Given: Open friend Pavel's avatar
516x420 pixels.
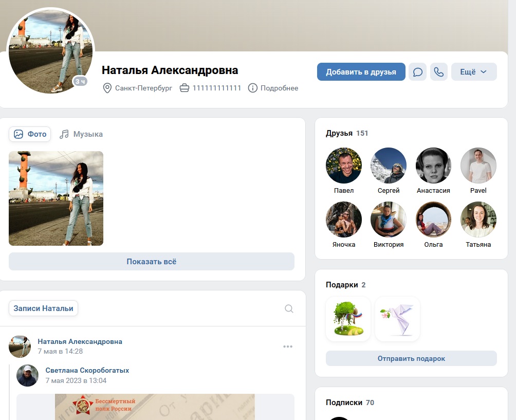Looking at the screenshot, I should [478, 166].
